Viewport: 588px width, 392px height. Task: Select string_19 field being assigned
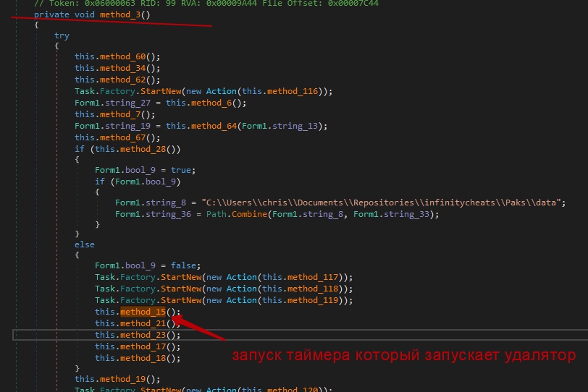click(x=128, y=126)
